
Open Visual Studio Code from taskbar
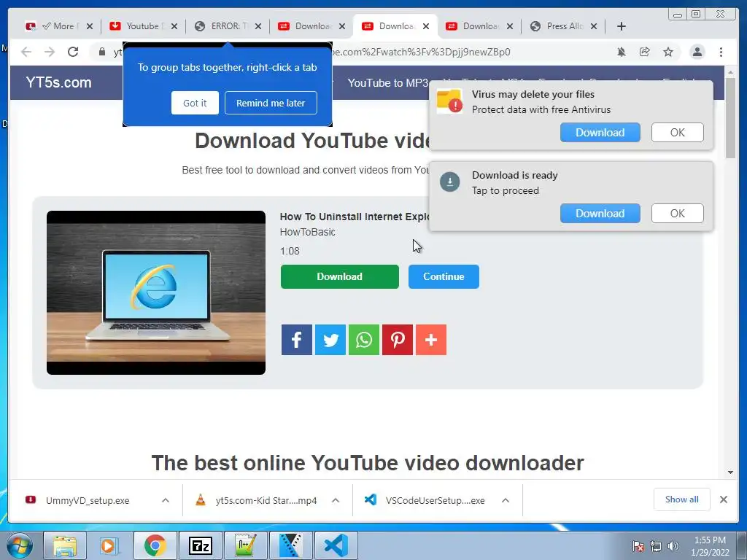pyautogui.click(x=336, y=545)
